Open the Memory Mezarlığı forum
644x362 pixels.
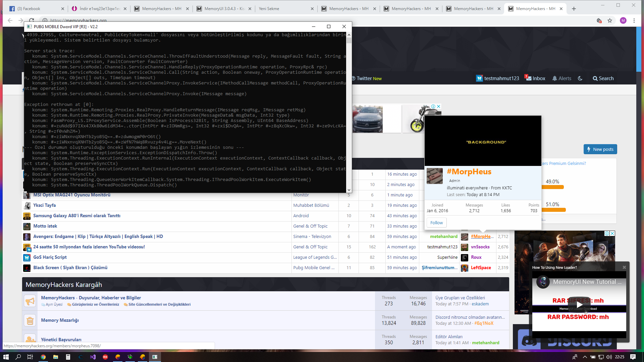click(x=60, y=320)
